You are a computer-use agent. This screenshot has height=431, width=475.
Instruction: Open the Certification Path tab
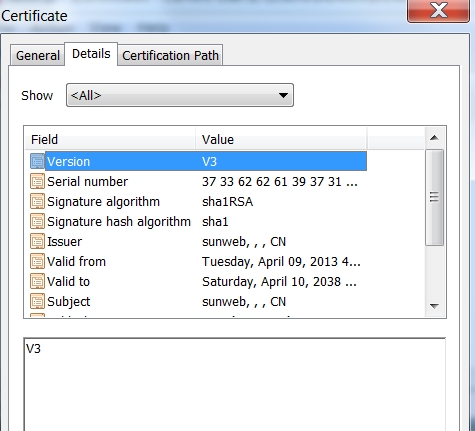pos(170,55)
